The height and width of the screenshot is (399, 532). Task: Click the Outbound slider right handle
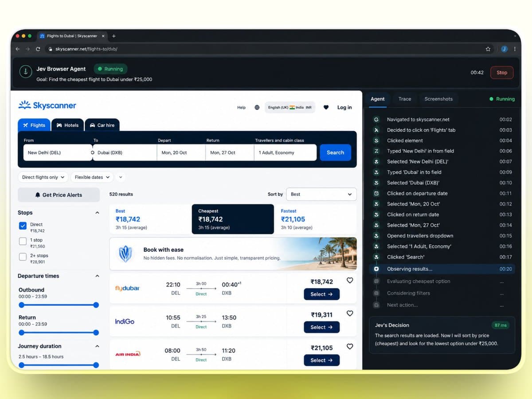[96, 305]
